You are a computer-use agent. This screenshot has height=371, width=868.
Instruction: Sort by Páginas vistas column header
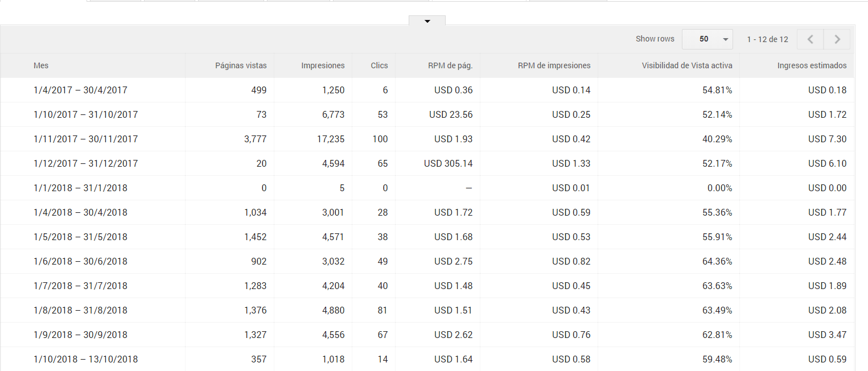[x=241, y=65]
